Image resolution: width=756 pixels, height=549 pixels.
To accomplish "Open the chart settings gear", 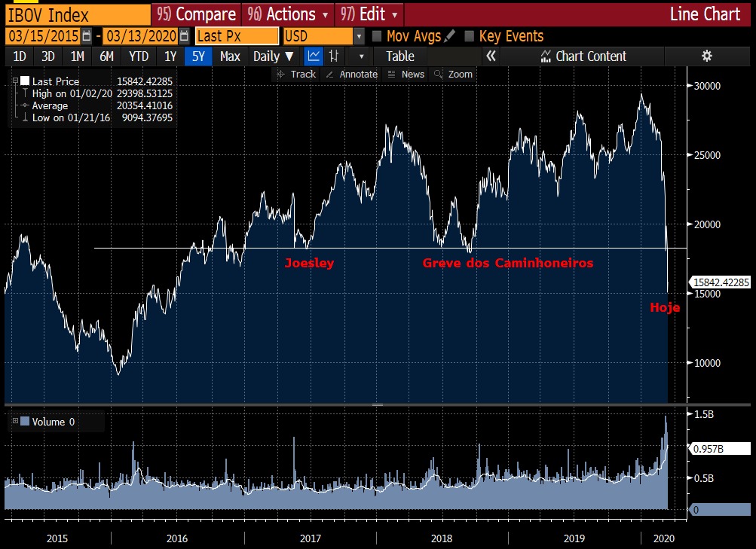I will coord(706,56).
